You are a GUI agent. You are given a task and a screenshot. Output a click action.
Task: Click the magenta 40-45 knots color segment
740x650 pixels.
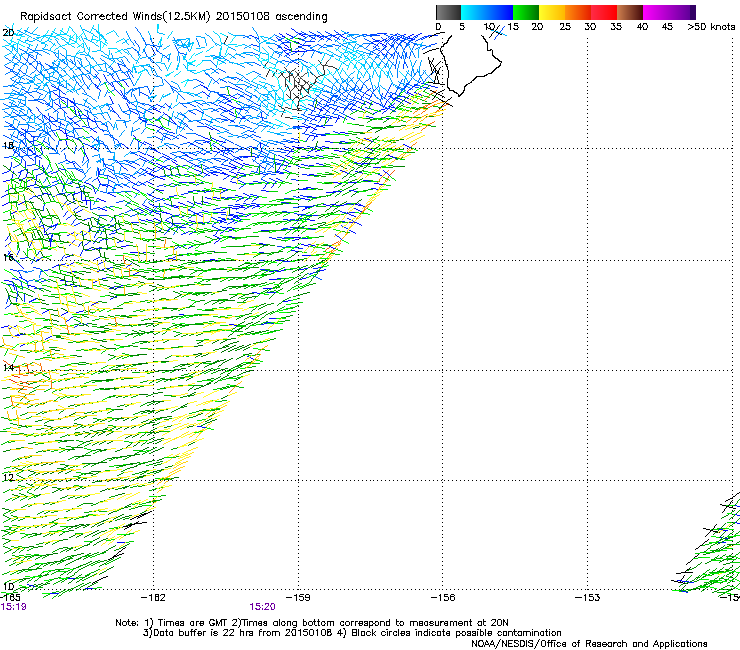[656, 12]
